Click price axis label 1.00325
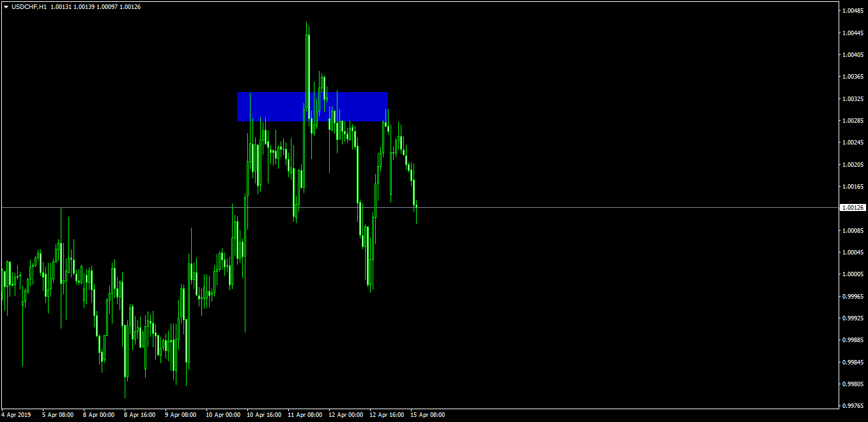 853,99
